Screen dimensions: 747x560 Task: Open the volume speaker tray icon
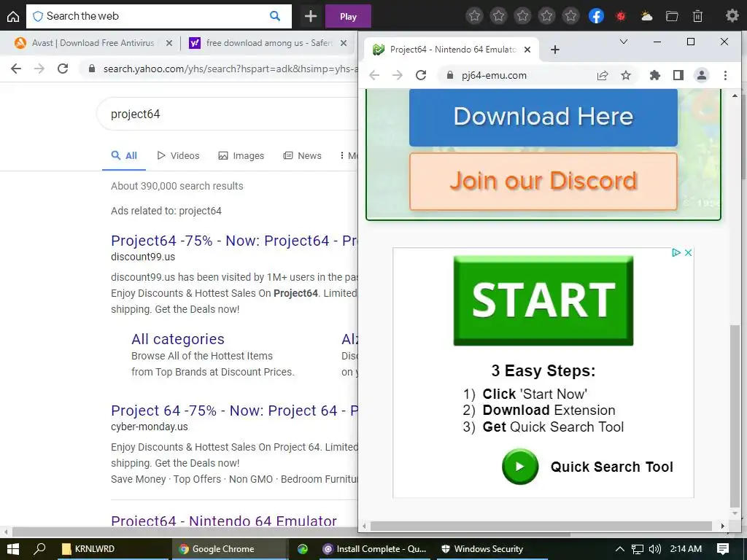(655, 549)
